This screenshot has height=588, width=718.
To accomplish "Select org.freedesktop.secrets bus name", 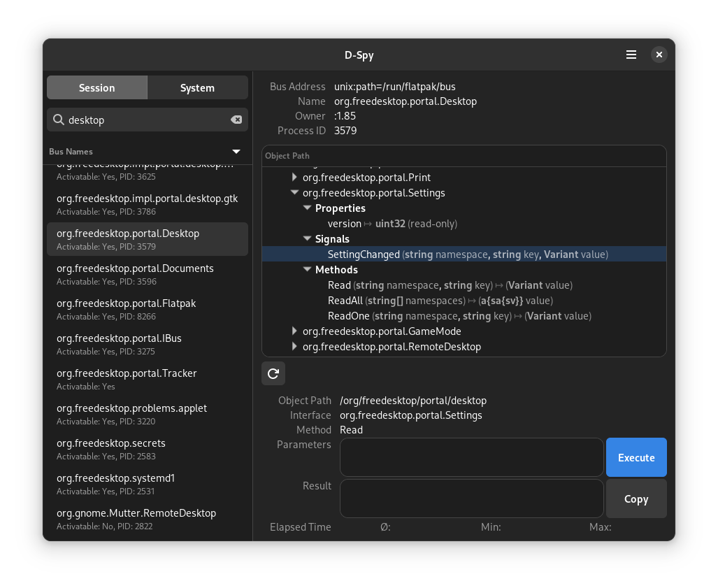I will click(148, 450).
